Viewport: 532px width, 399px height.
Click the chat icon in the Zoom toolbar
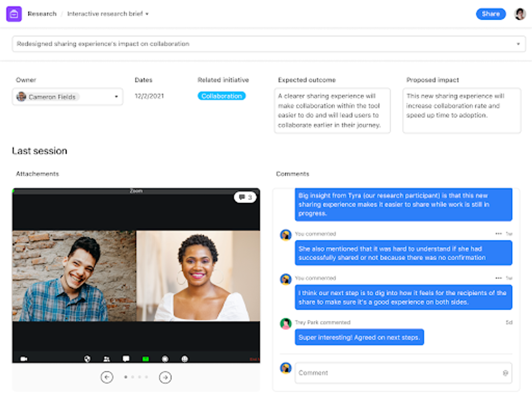point(126,359)
